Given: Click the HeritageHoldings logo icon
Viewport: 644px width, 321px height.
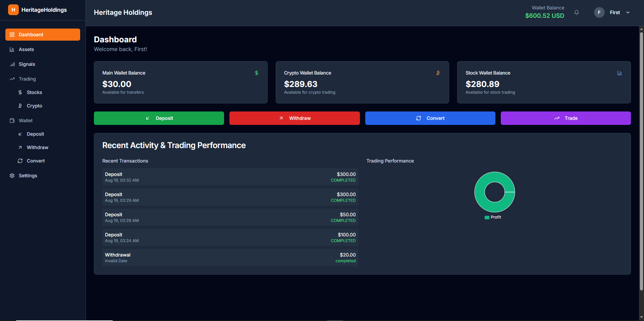Looking at the screenshot, I should tap(13, 10).
